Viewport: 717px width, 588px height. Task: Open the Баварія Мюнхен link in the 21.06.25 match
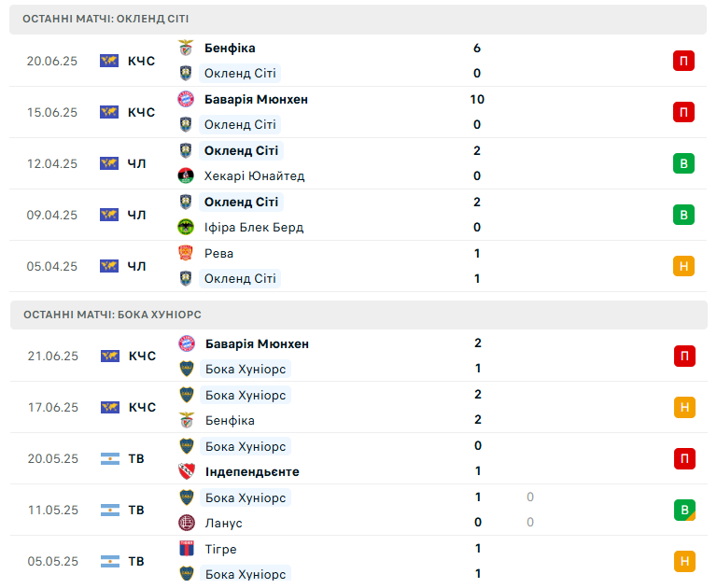click(257, 343)
